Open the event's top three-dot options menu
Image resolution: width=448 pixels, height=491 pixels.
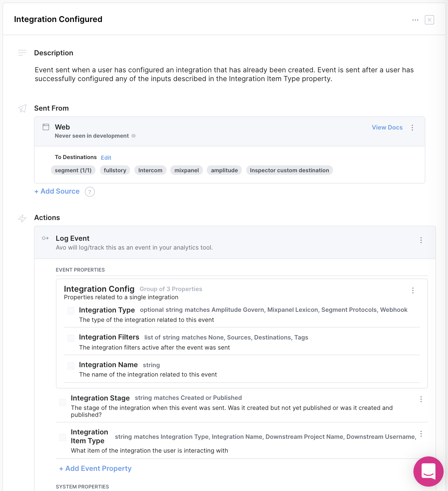[x=415, y=20]
